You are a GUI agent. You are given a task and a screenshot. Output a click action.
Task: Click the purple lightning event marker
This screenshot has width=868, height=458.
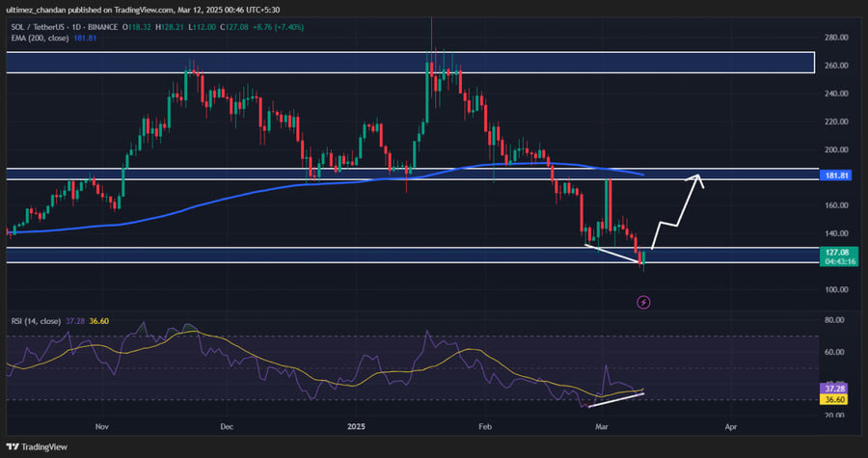644,303
